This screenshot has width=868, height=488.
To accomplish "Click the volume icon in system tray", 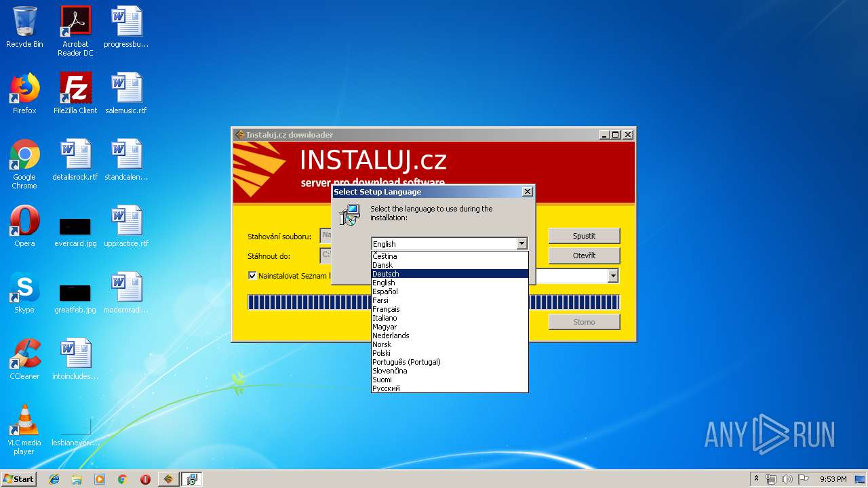I will (787, 479).
